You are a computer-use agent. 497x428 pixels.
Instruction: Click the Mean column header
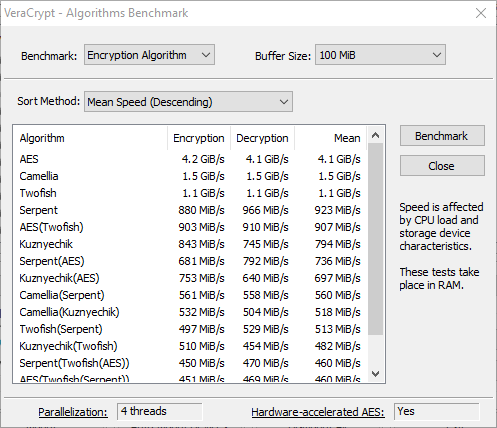coord(331,138)
